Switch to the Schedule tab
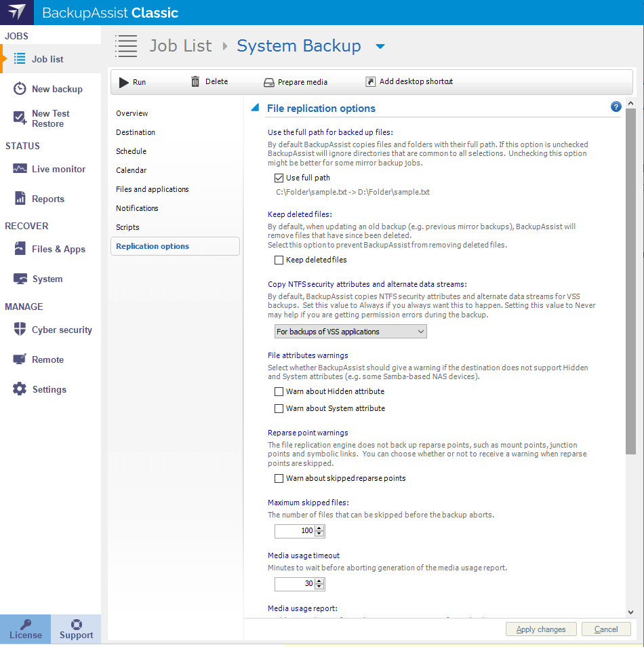Image resolution: width=644 pixels, height=647 pixels. tap(131, 151)
